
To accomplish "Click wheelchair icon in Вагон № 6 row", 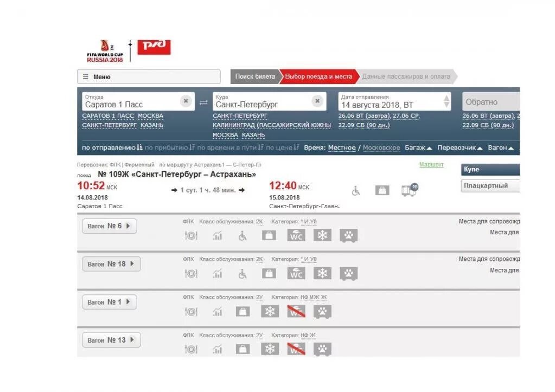I will pyautogui.click(x=243, y=236).
